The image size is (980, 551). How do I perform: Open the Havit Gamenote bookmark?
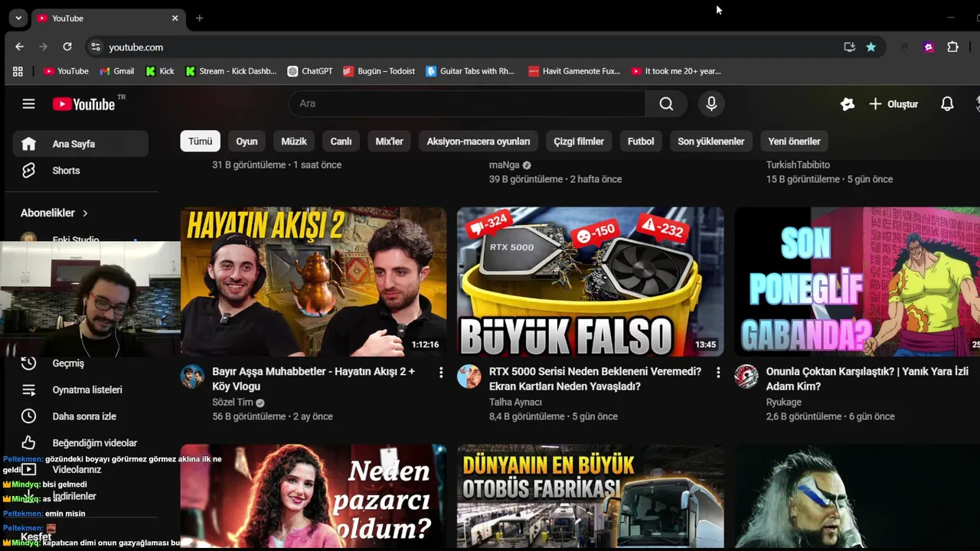tap(574, 71)
